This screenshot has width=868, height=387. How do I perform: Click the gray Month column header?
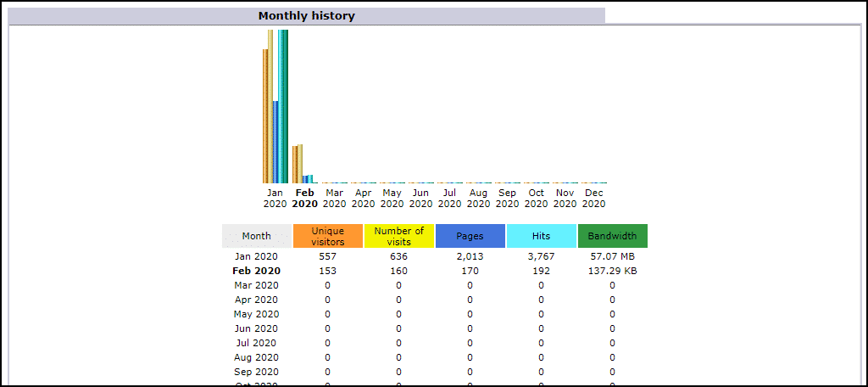[x=257, y=236]
